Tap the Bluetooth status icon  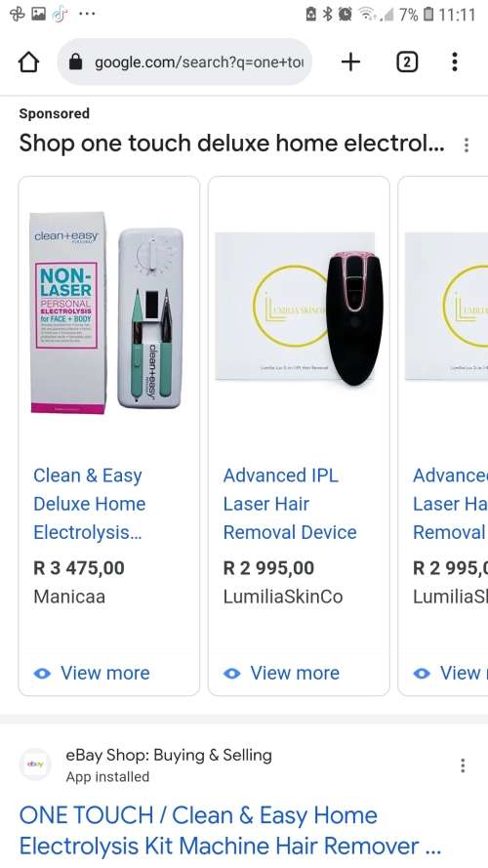point(328,14)
